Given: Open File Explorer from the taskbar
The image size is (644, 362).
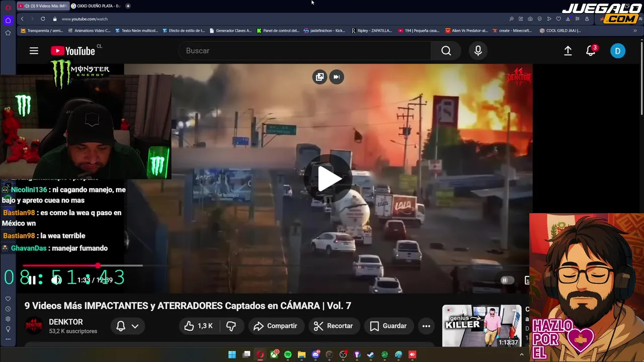Looking at the screenshot, I should tap(301, 354).
